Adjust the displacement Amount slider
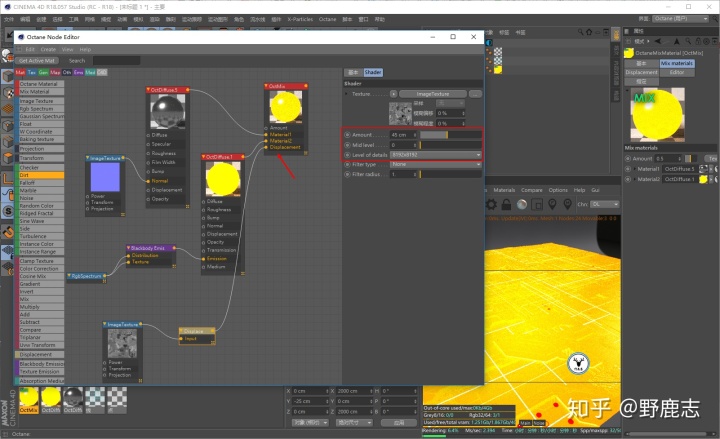Image resolution: width=720 pixels, height=439 pixels. (450, 135)
